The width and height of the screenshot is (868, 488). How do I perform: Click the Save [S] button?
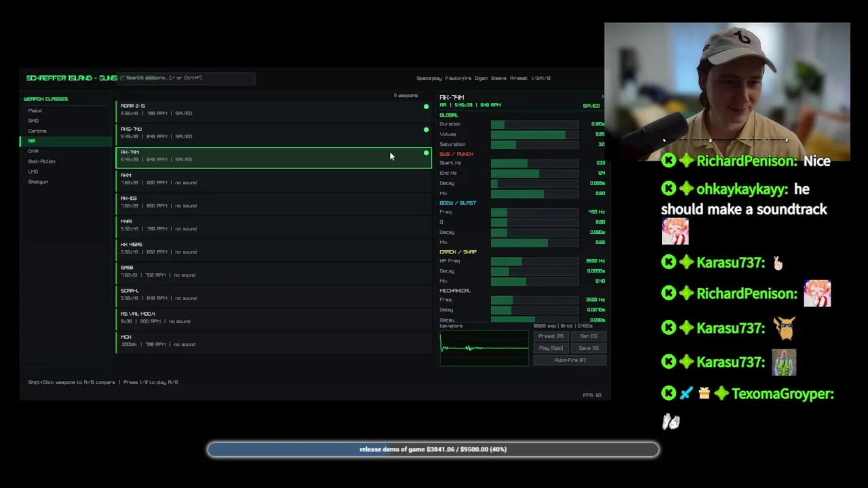(x=589, y=348)
